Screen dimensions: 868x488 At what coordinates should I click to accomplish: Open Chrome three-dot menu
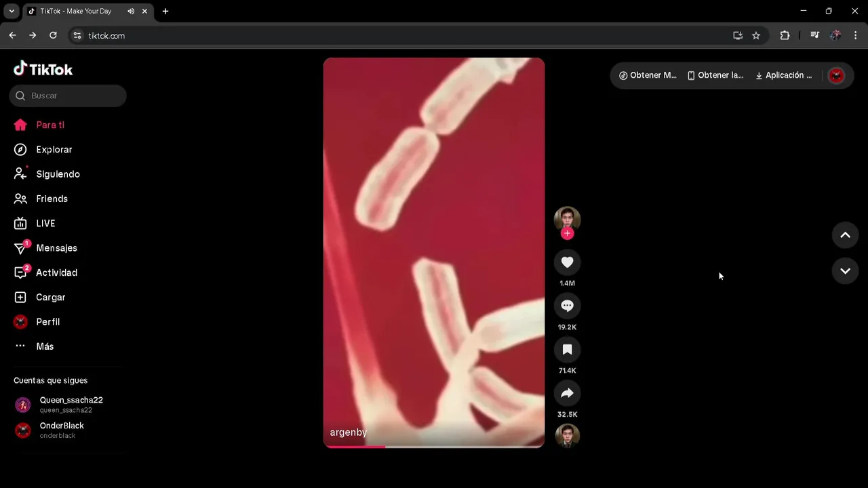point(856,35)
